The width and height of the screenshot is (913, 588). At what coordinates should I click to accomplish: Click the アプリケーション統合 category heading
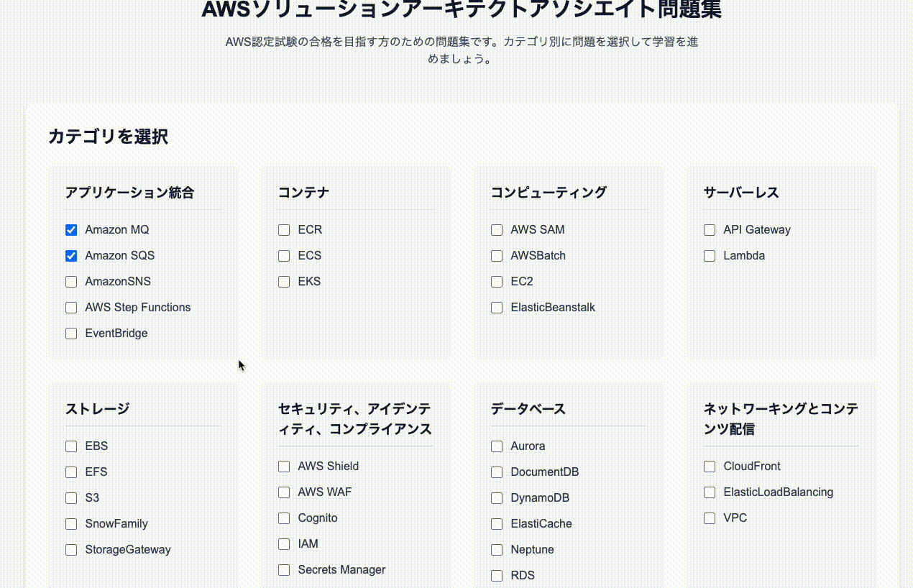click(x=129, y=193)
